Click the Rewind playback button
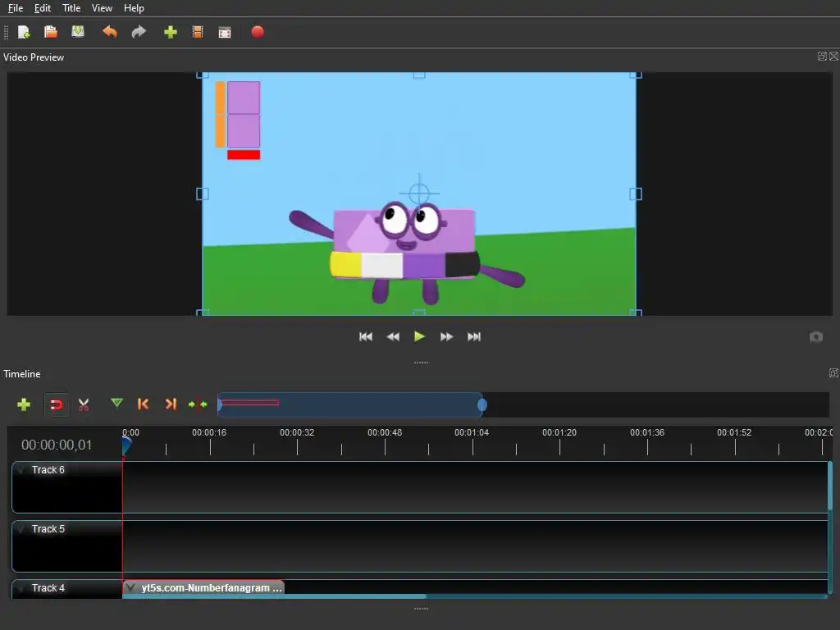Image resolution: width=840 pixels, height=630 pixels. point(393,336)
